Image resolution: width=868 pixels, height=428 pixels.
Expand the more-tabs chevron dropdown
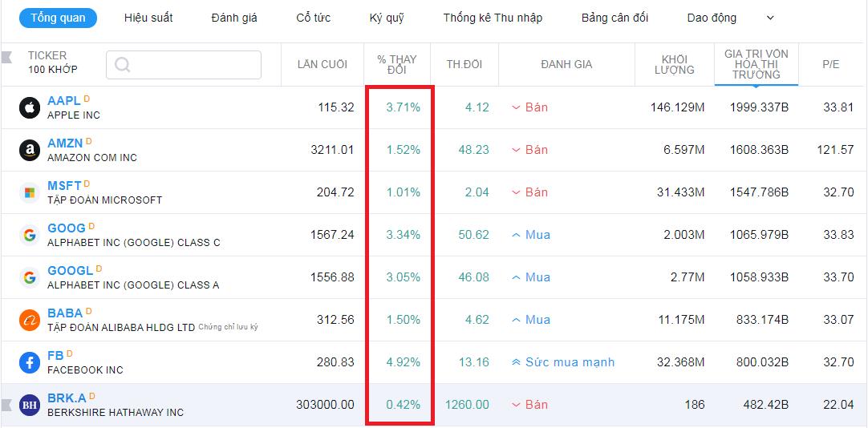coord(770,18)
